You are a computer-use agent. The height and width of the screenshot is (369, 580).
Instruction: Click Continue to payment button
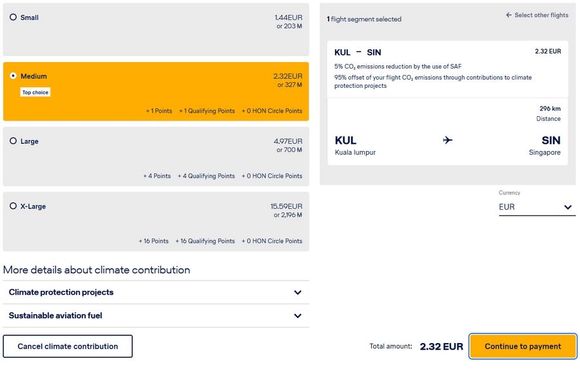tap(523, 346)
